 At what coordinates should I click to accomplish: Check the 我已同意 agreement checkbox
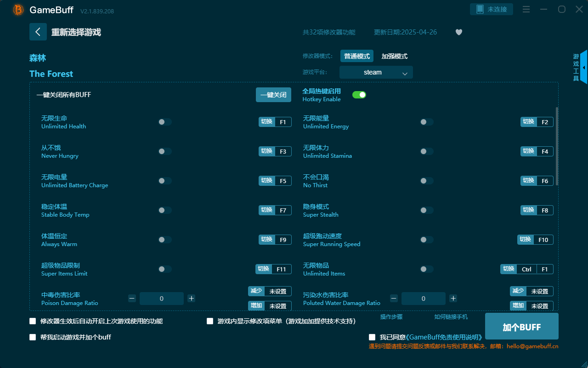pyautogui.click(x=372, y=337)
